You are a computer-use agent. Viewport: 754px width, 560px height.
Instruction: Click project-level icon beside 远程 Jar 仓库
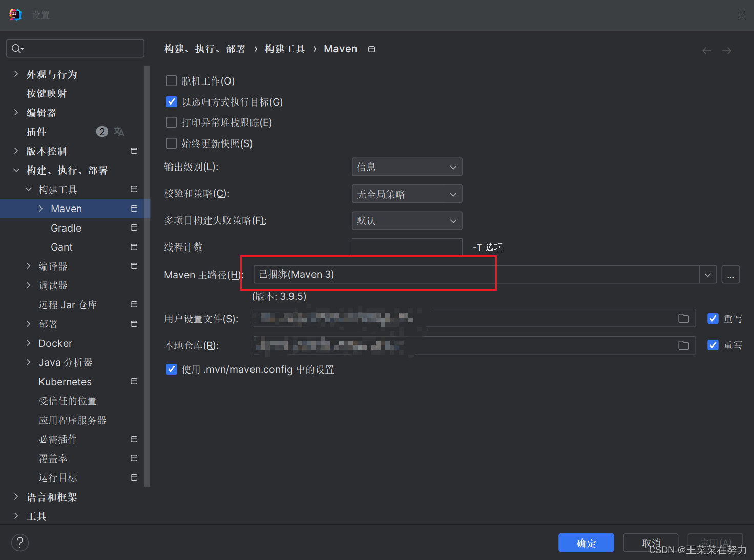pyautogui.click(x=134, y=304)
